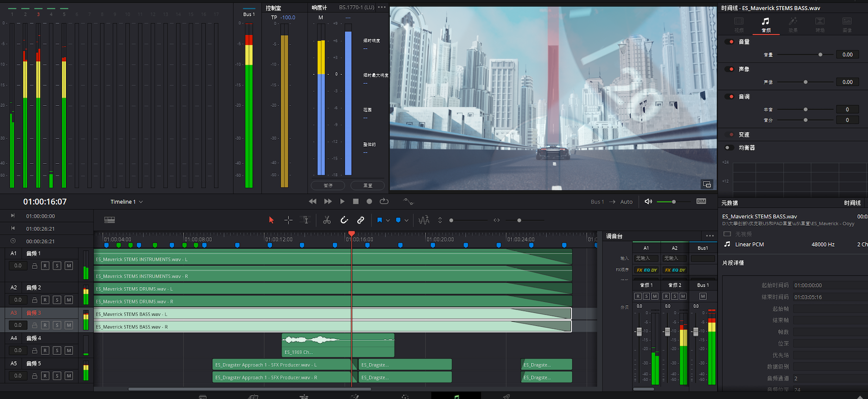The width and height of the screenshot is (868, 399).
Task: Lock track A1 with the padlock icon
Action: tap(34, 266)
